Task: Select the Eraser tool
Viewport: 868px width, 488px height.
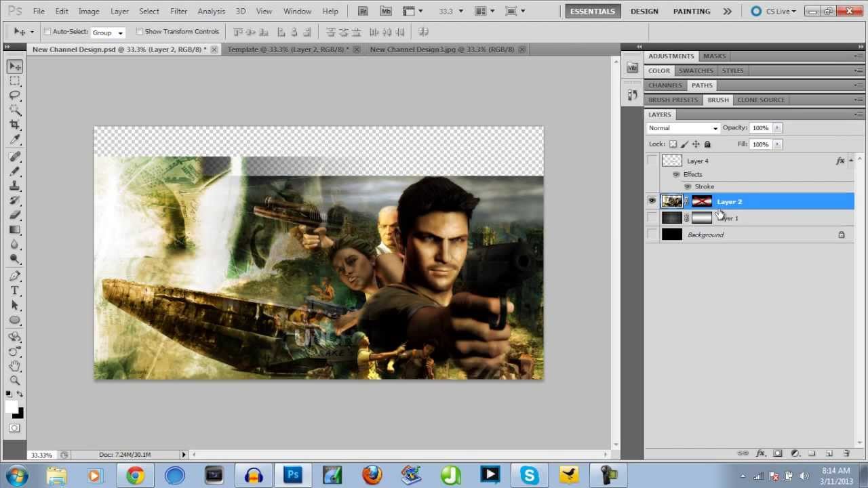Action: point(15,215)
